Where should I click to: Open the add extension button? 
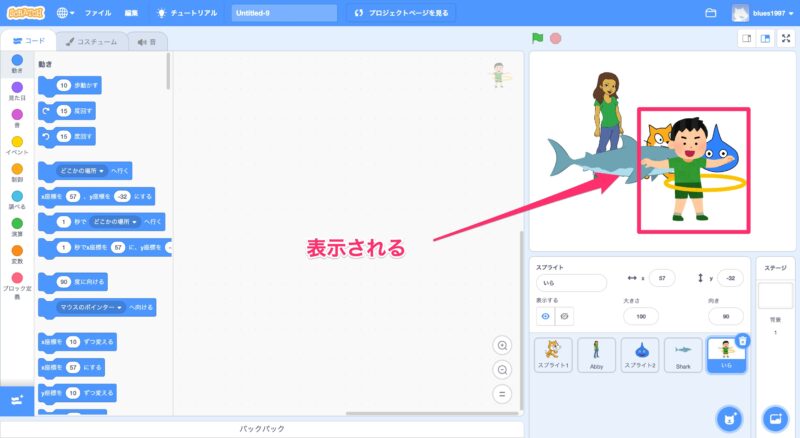16,399
